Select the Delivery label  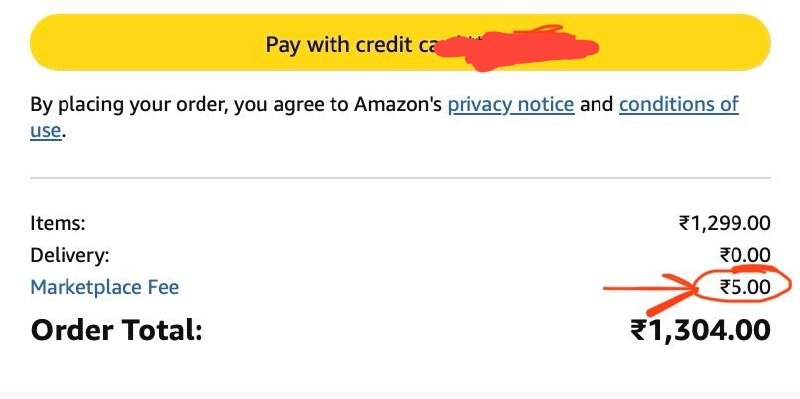click(x=70, y=255)
